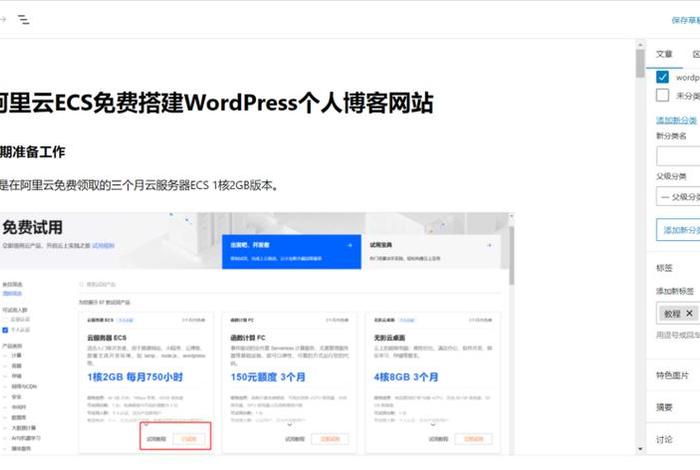The width and height of the screenshot is (700, 470).
Task: Click 保存草稿 at the top right
Action: point(686,20)
